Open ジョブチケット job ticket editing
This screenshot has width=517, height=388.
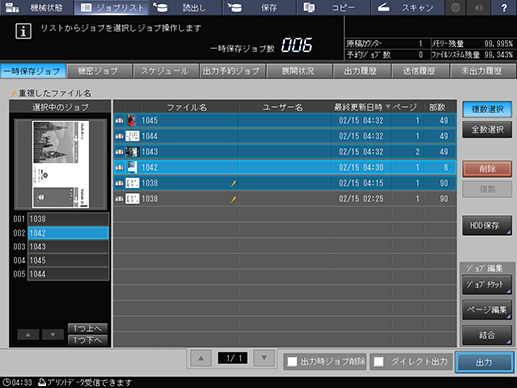(487, 284)
